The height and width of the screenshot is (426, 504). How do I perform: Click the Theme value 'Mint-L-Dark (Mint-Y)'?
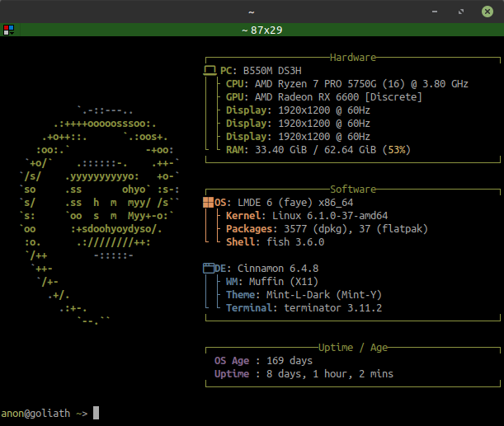(x=324, y=295)
